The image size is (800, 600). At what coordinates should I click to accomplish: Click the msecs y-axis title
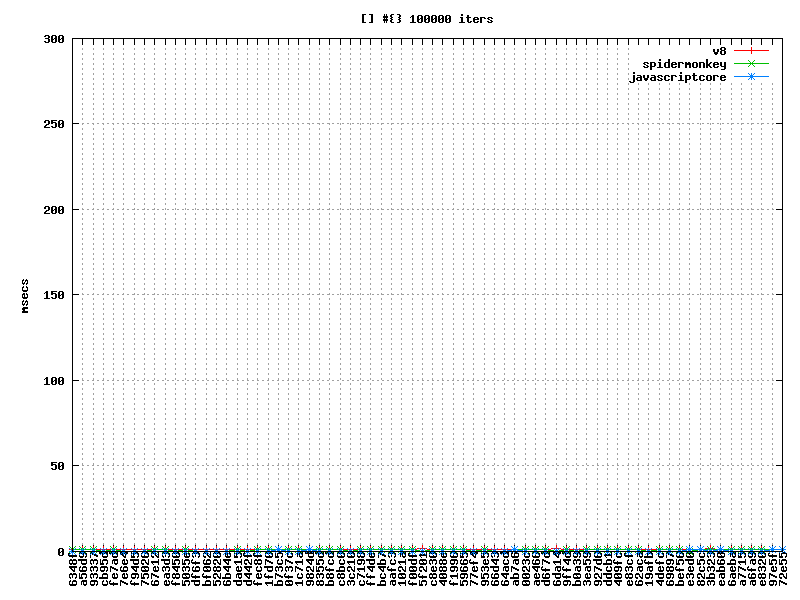click(x=24, y=296)
